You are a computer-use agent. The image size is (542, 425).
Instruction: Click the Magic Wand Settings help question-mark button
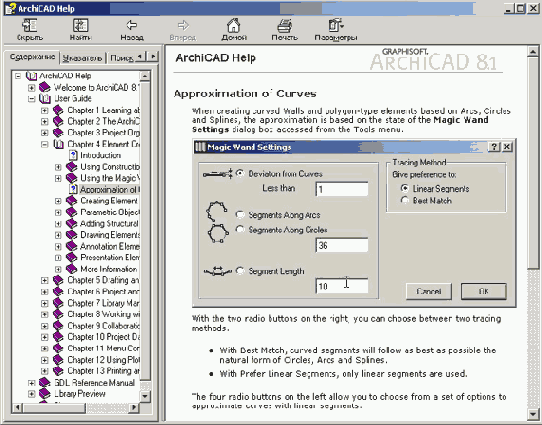tap(494, 147)
